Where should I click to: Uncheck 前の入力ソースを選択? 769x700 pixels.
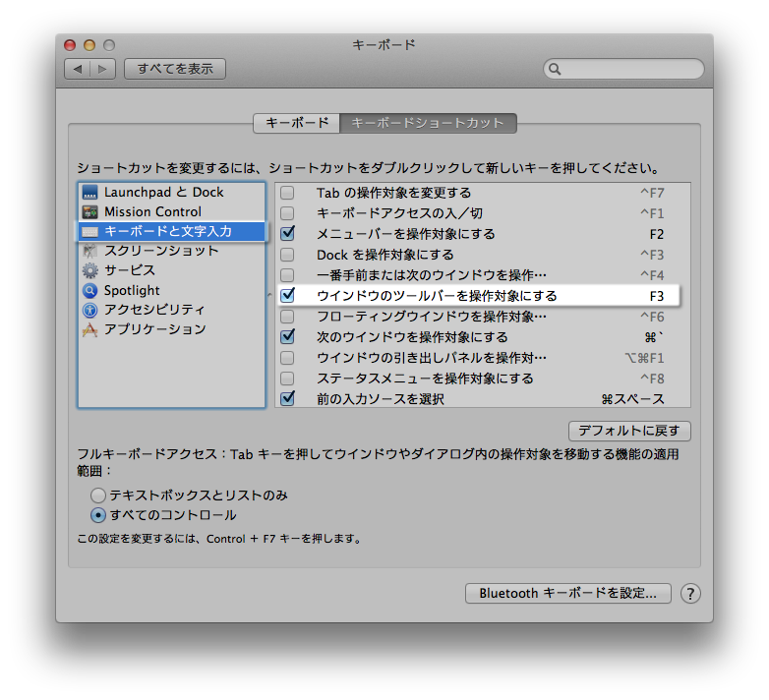pyautogui.click(x=287, y=398)
